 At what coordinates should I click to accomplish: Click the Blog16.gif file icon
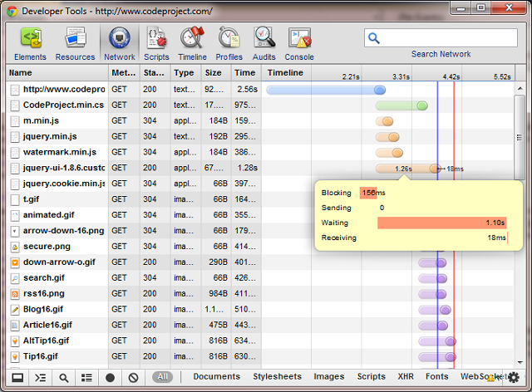tap(15, 310)
